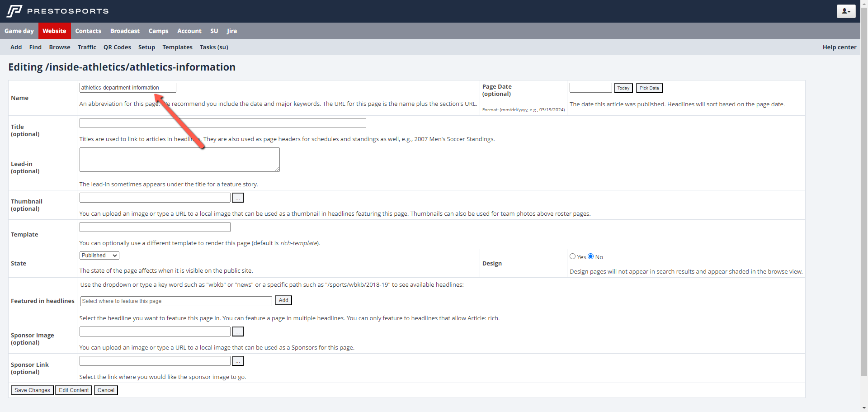Focus the Sponsor Link input field
This screenshot has height=412, width=868.
155,361
